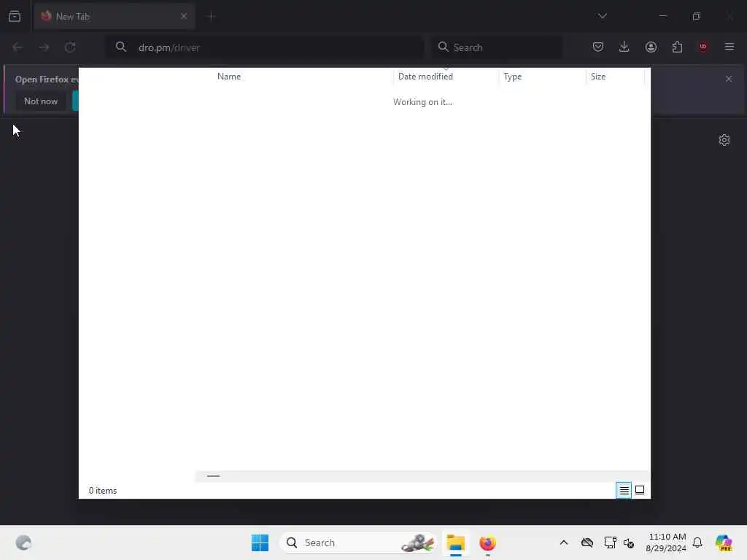Click the Not now button

tap(41, 101)
